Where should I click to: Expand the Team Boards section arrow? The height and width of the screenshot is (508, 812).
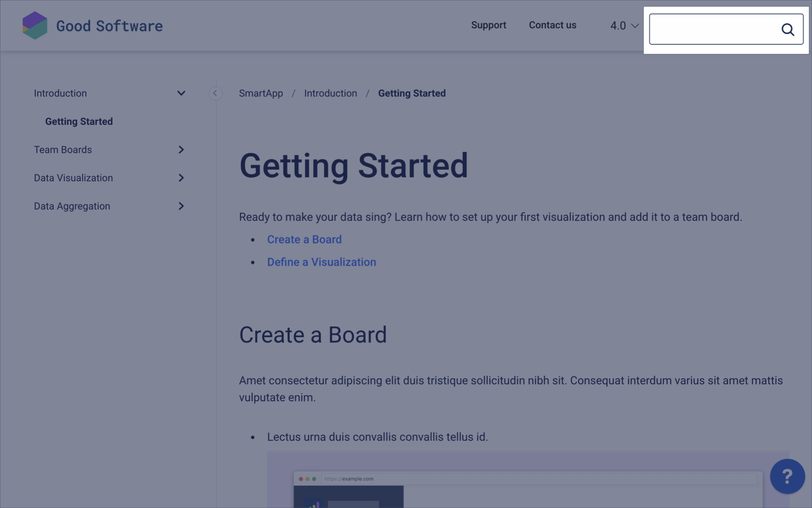click(x=181, y=150)
